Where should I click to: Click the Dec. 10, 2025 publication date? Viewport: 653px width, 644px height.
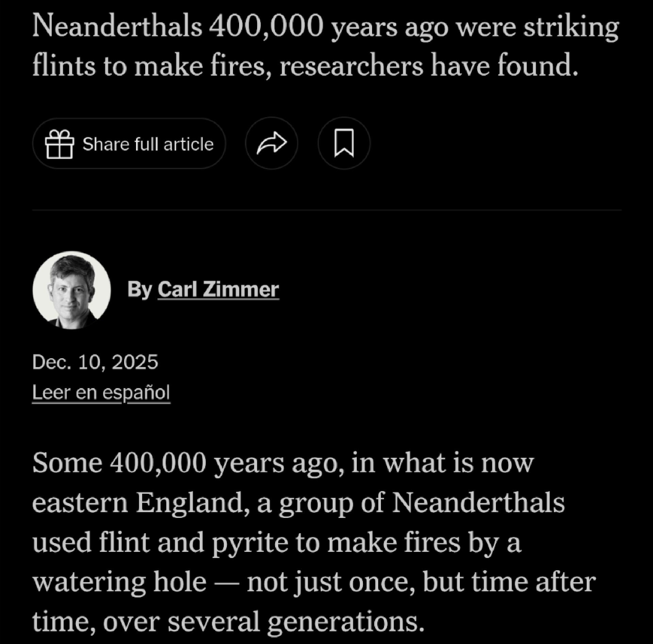pyautogui.click(x=95, y=362)
